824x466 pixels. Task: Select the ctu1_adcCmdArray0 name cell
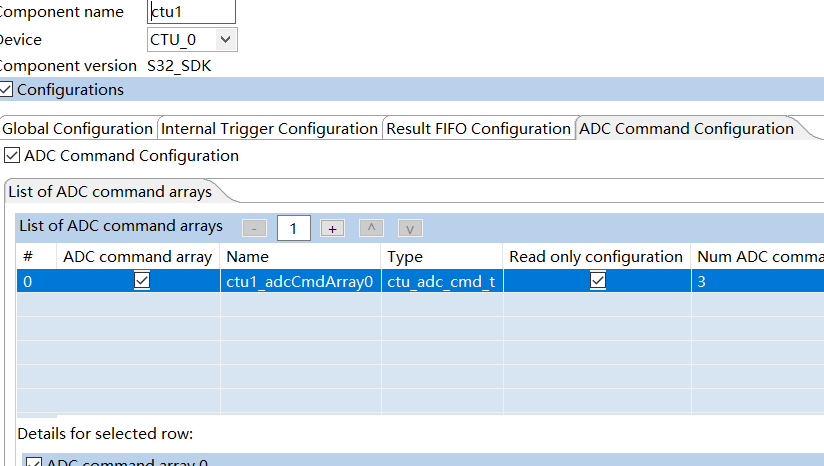coord(300,282)
